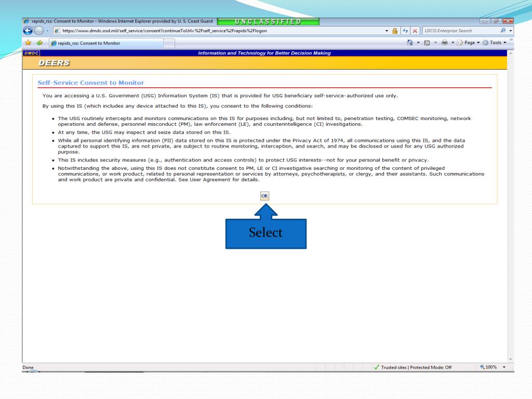Open the search provider options dropdown
This screenshot has height=399, width=532.
coord(511,31)
